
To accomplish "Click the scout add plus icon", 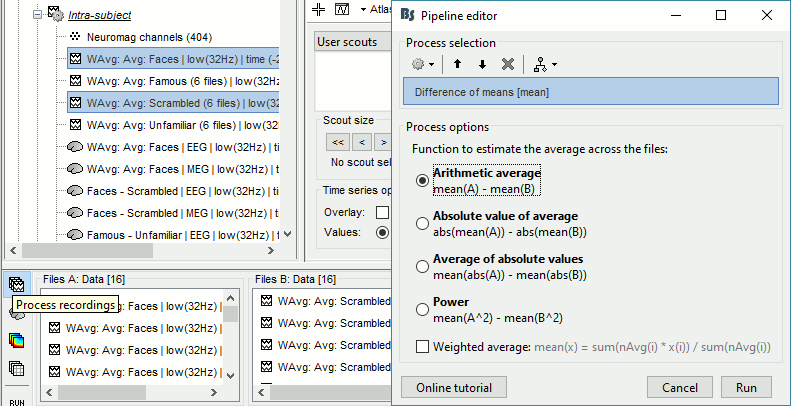I will (318, 10).
